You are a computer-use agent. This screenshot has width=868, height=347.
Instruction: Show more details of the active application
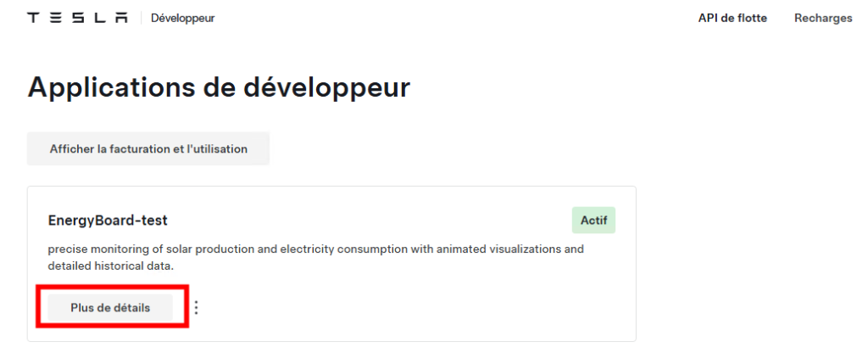110,308
